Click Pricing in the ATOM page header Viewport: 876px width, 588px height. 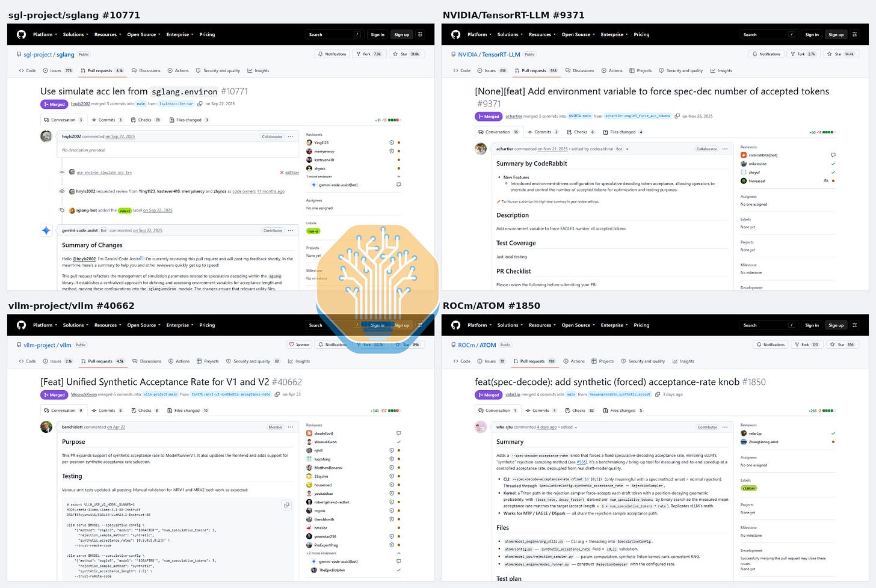641,325
